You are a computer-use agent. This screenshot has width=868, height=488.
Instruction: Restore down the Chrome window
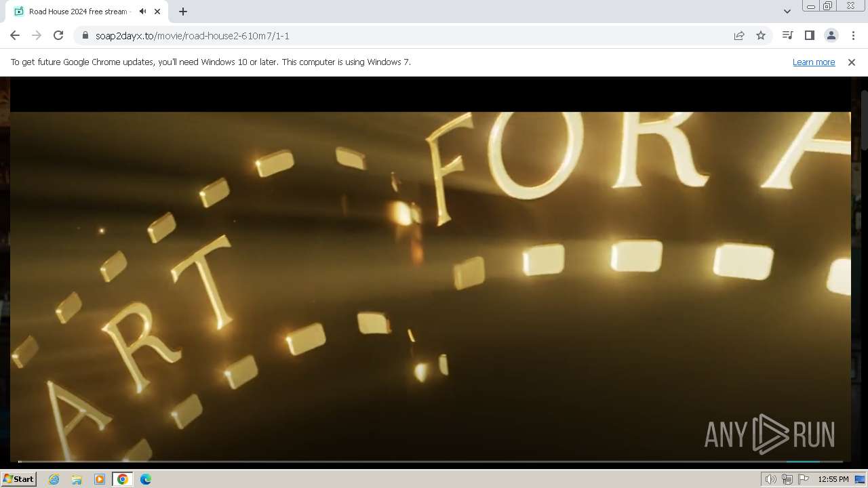[x=827, y=5]
